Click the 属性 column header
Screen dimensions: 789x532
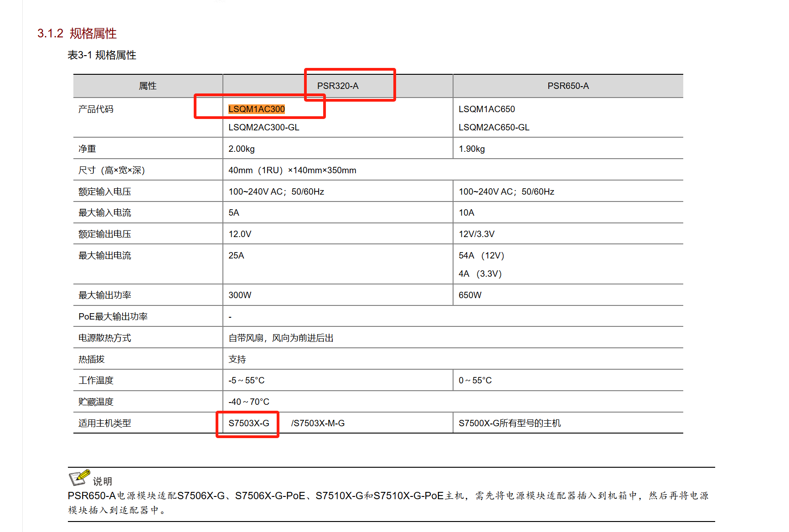(148, 86)
